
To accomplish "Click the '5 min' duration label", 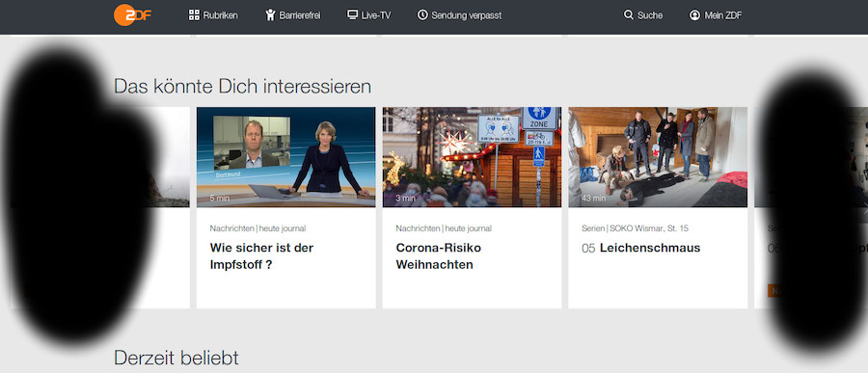I will pos(220,198).
